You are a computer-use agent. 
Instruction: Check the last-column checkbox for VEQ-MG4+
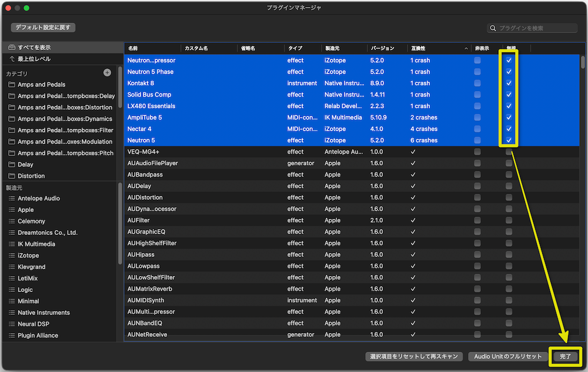pos(509,152)
